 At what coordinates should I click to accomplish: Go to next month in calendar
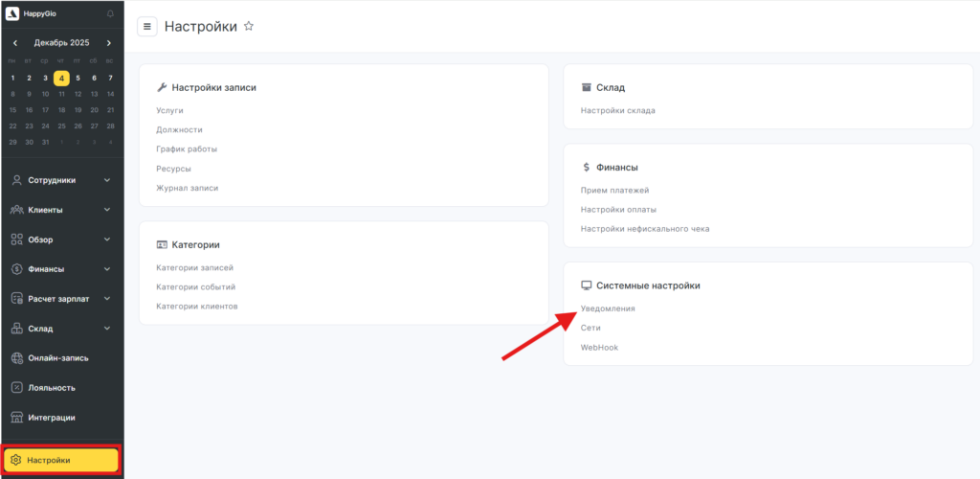click(109, 43)
